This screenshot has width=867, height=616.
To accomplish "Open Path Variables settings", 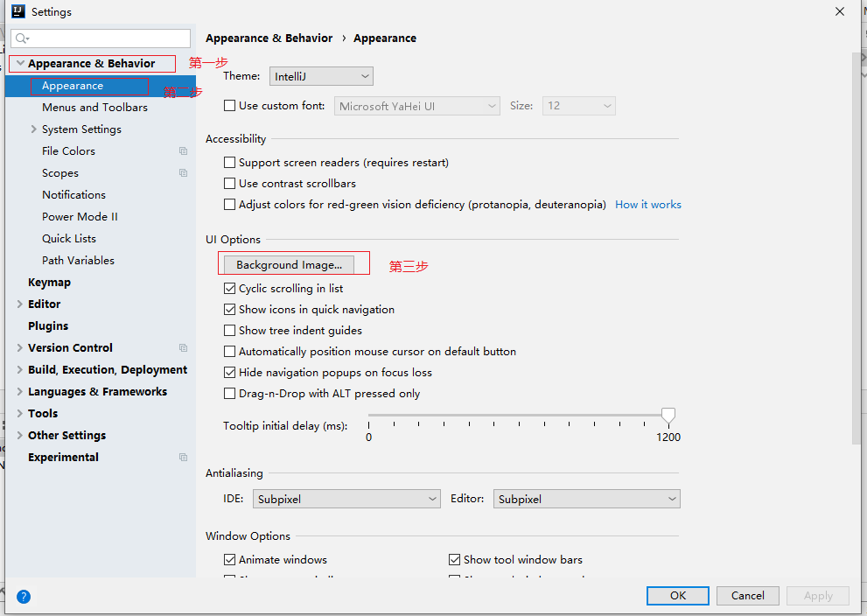I will pyautogui.click(x=78, y=261).
